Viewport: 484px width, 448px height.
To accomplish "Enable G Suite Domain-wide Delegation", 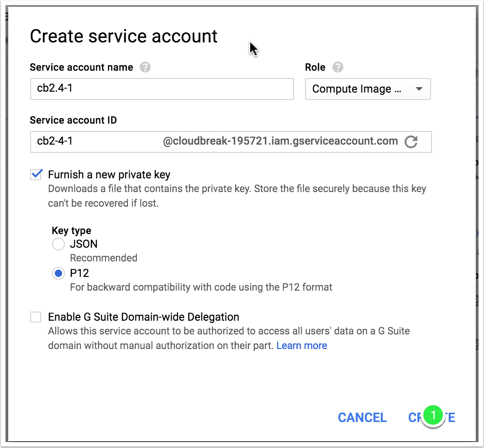I will [x=36, y=317].
